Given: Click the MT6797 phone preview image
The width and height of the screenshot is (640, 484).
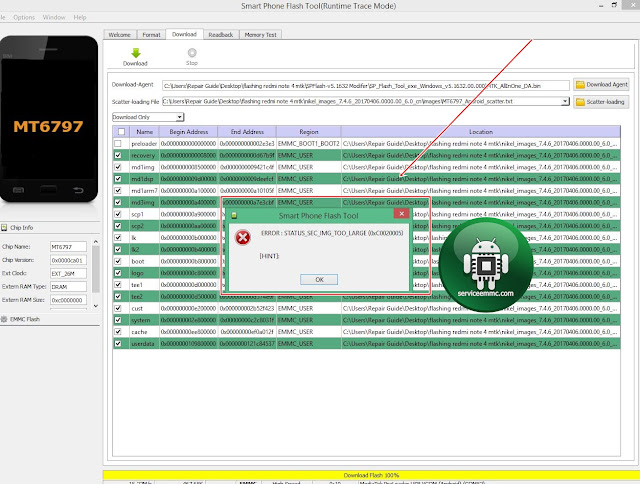Looking at the screenshot, I should click(49, 119).
